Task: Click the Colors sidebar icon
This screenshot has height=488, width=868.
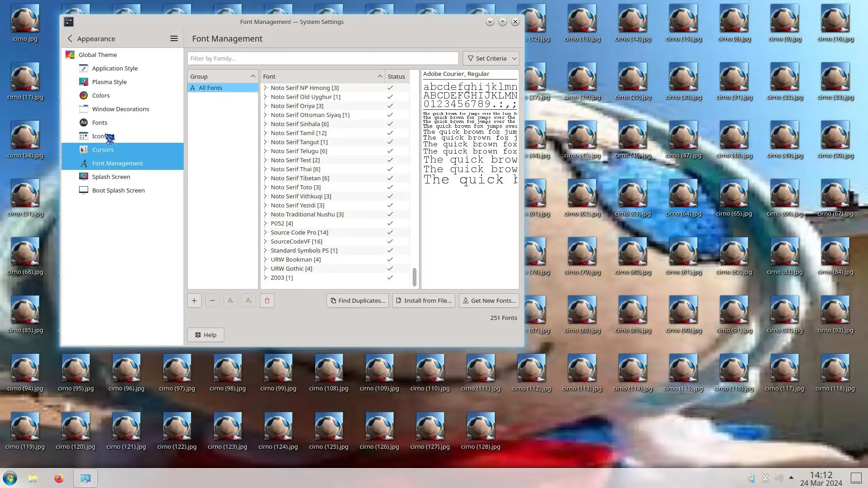Action: pyautogui.click(x=84, y=95)
